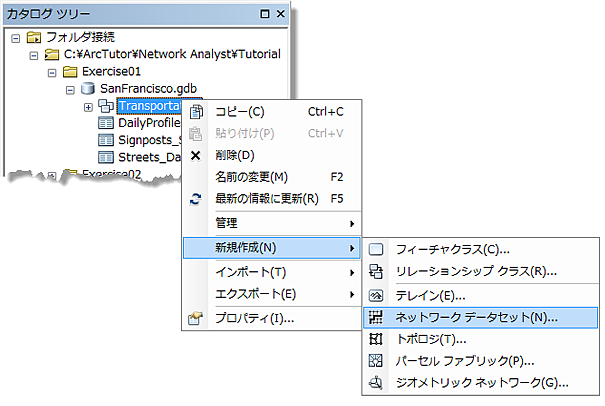Select 削除(D) in the context menu

pyautogui.click(x=236, y=155)
